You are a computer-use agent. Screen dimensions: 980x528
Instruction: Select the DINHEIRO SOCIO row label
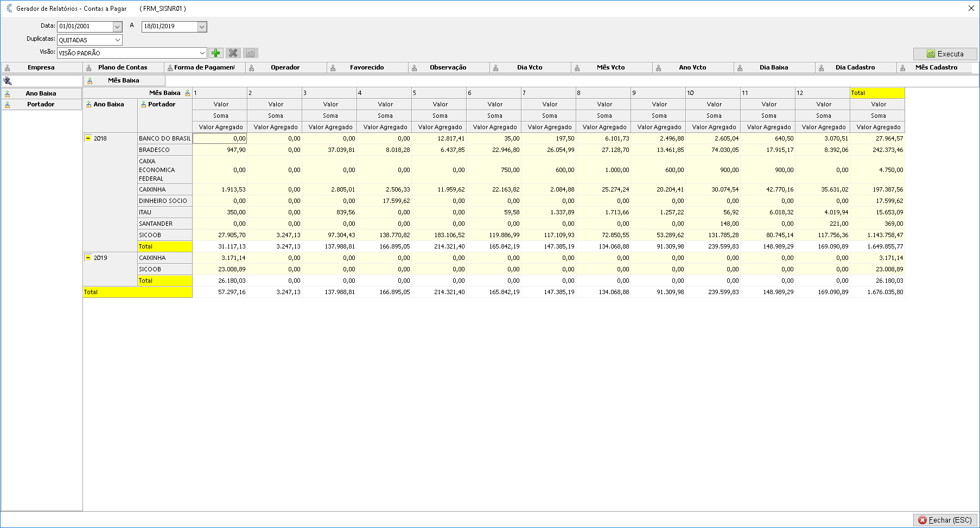(165, 201)
